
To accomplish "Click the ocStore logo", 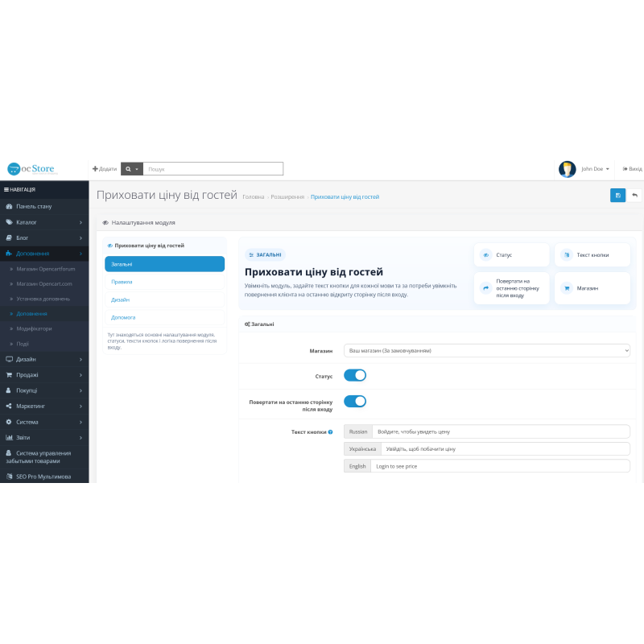I will (x=31, y=169).
